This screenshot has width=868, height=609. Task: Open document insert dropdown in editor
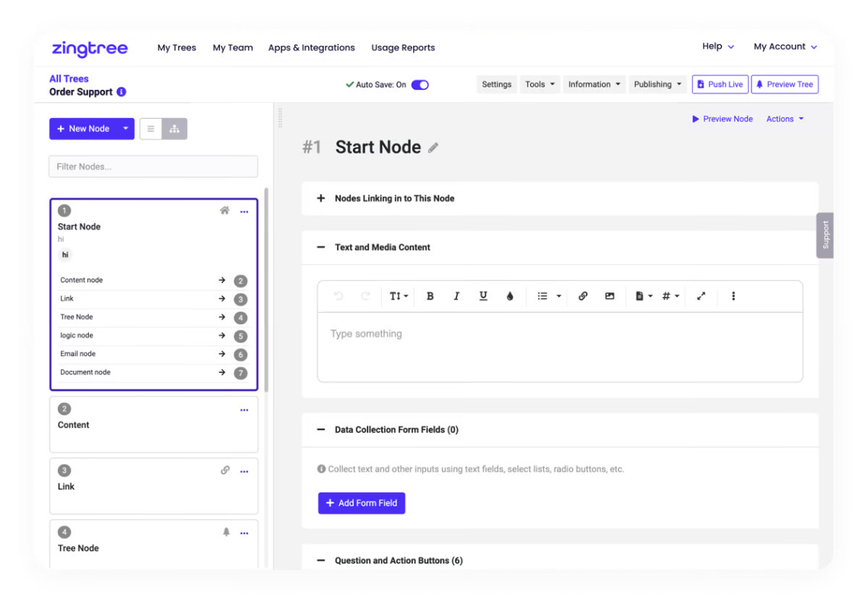644,296
